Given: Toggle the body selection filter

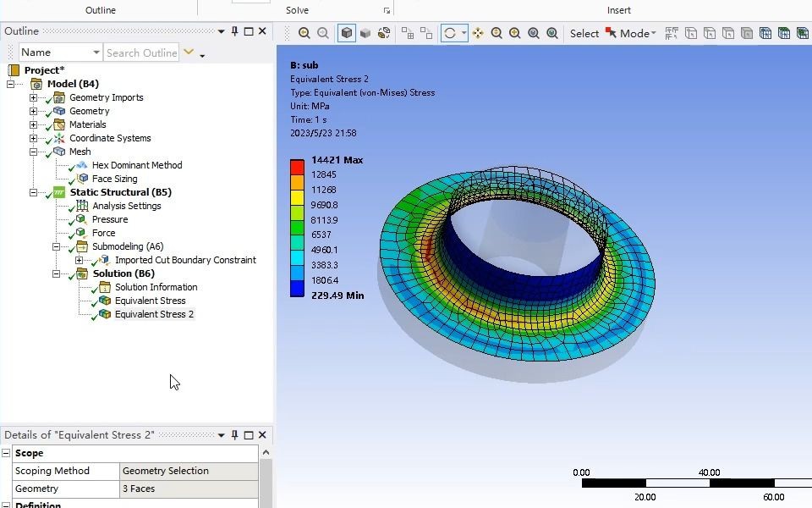Looking at the screenshot, I should (746, 33).
